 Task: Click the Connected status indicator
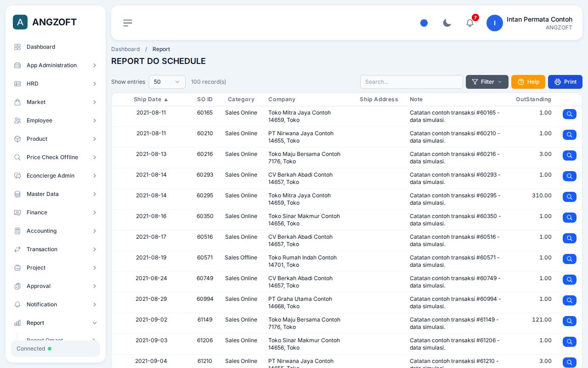[x=56, y=349]
